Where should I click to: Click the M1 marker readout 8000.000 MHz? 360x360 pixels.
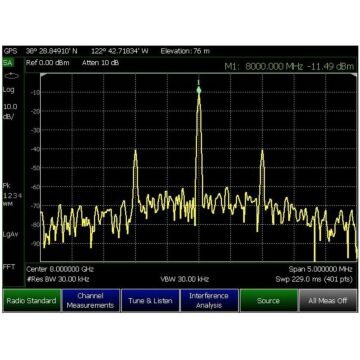coord(289,66)
